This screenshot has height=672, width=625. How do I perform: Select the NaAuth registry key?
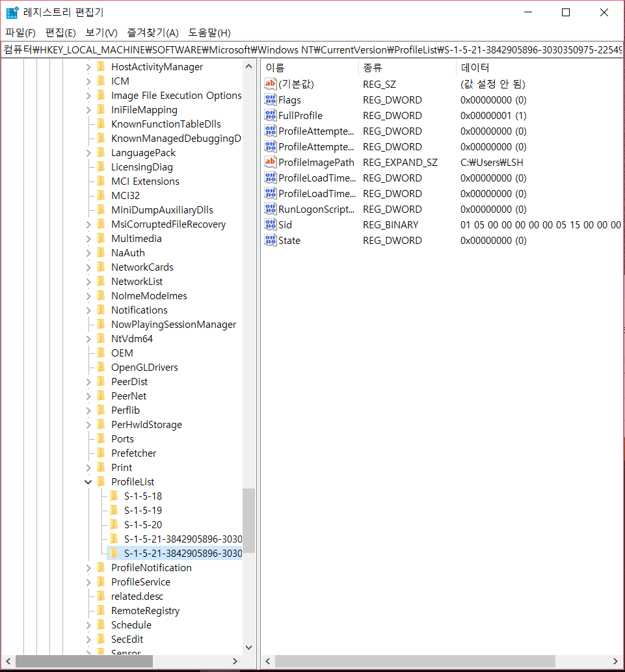coord(128,253)
